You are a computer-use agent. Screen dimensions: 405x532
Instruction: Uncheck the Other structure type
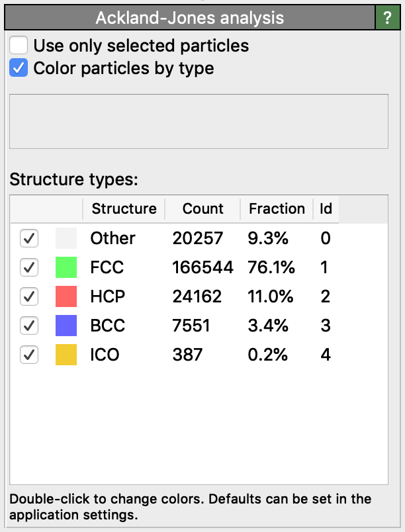[29, 238]
